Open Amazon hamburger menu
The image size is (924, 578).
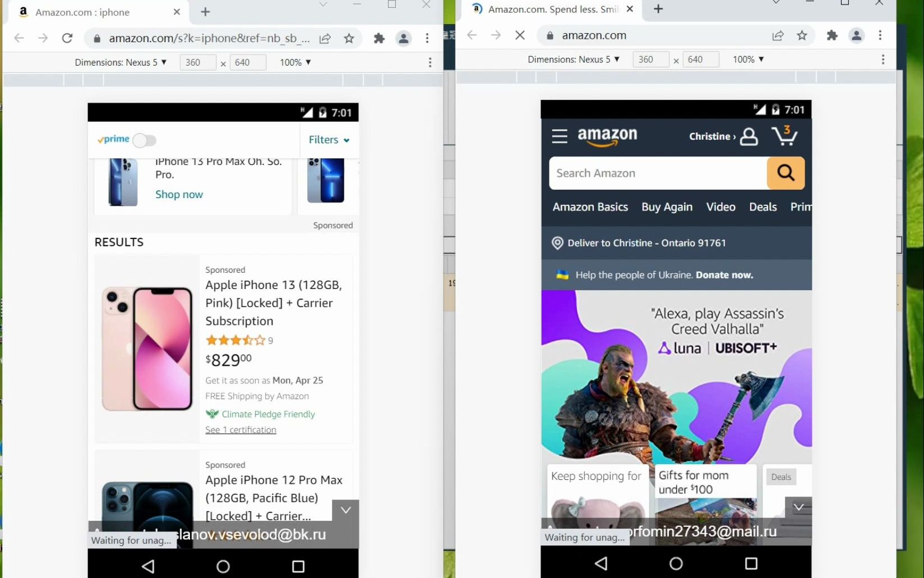click(x=560, y=136)
